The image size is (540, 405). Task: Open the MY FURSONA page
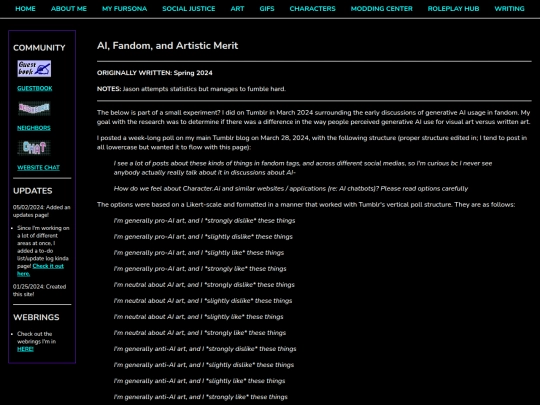pyautogui.click(x=124, y=9)
